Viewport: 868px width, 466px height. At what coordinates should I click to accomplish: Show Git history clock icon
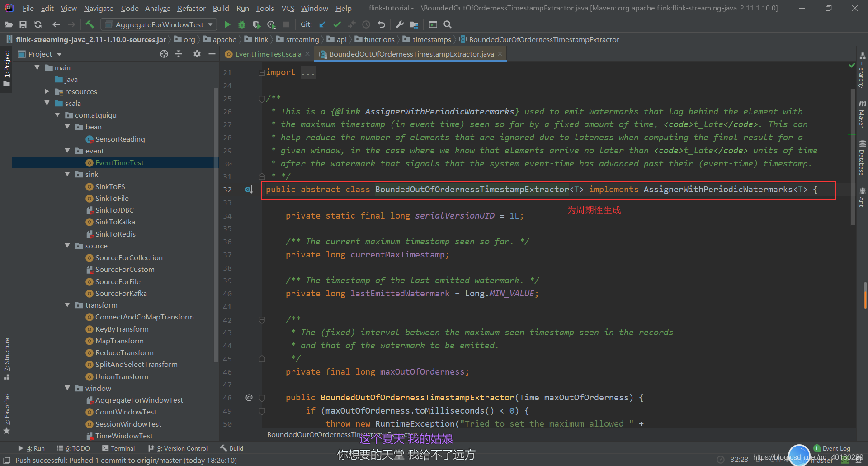tap(366, 24)
